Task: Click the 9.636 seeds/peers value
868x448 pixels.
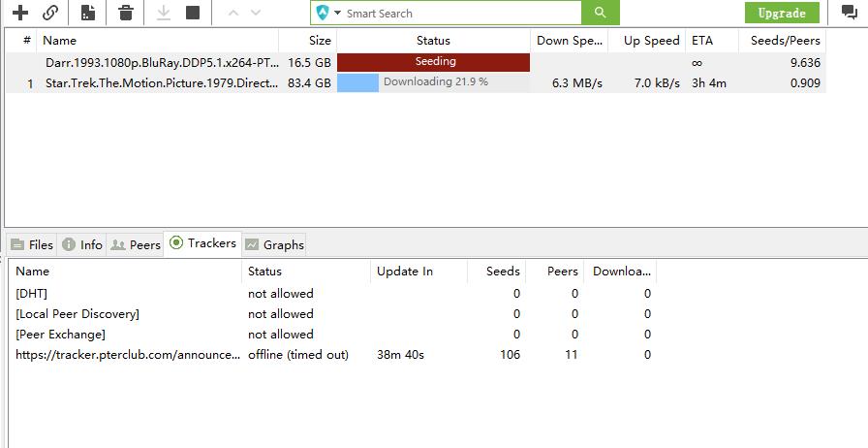Action: [x=805, y=63]
